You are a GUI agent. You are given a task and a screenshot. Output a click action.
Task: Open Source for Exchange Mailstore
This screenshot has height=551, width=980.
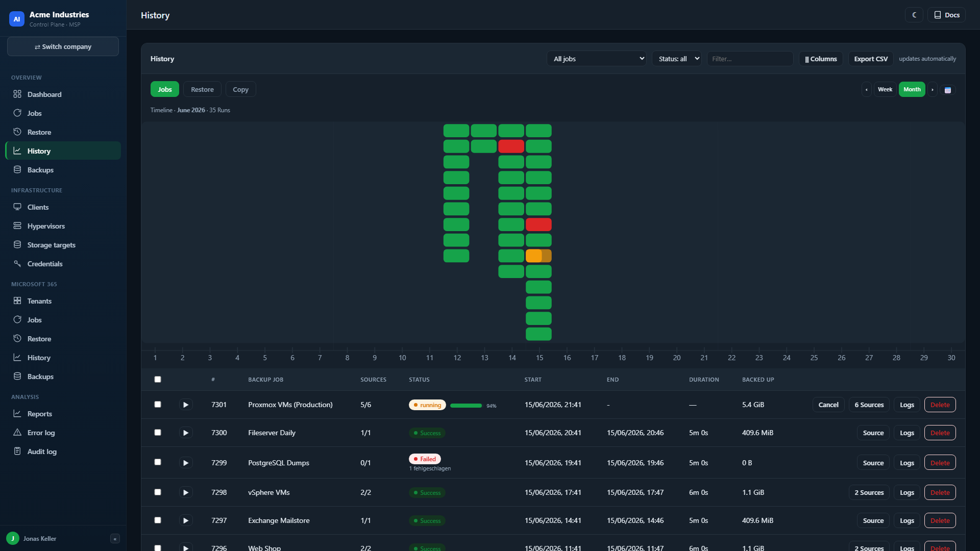873,520
